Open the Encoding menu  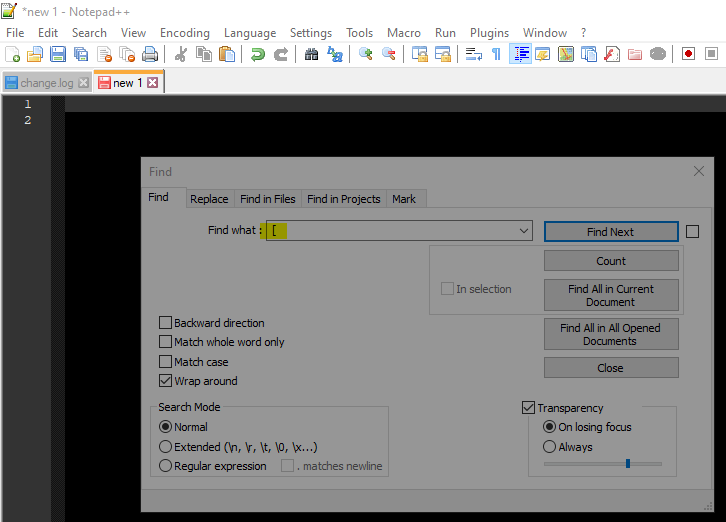click(185, 33)
